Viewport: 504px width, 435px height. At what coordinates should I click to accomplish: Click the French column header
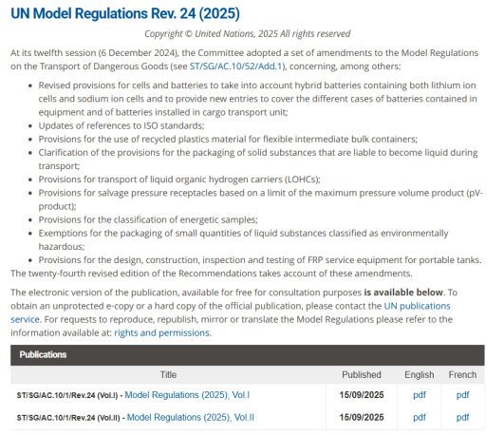(x=462, y=375)
